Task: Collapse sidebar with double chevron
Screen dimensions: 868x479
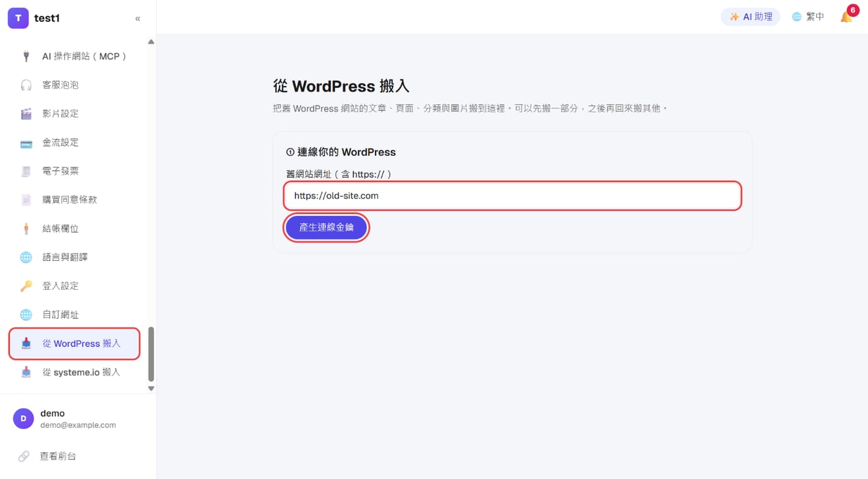Action: tap(138, 18)
